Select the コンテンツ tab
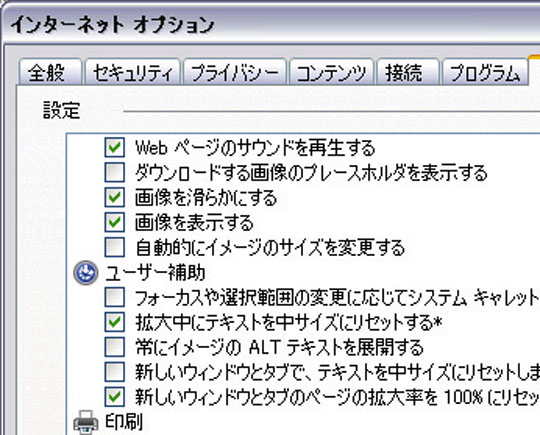The image size is (540, 435). point(331,72)
